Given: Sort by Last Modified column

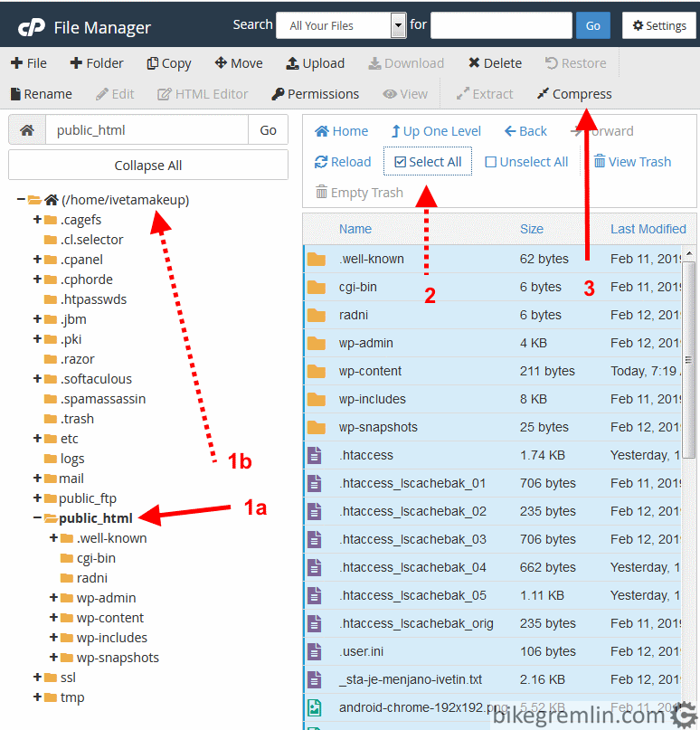Looking at the screenshot, I should 648,229.
